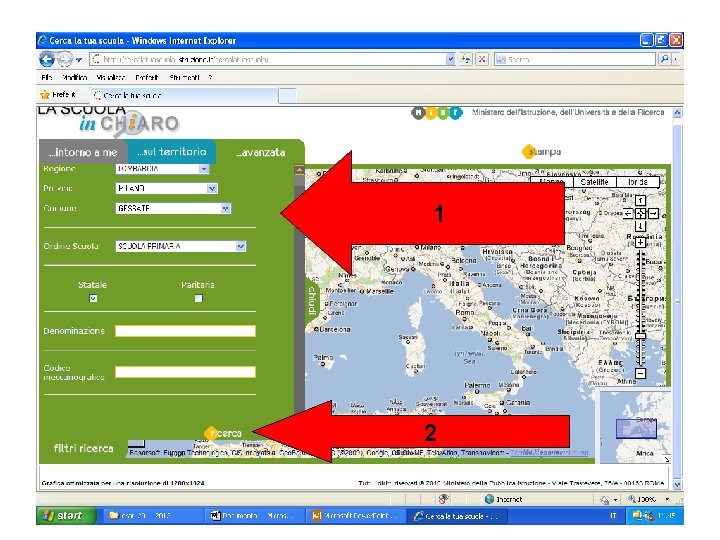The width and height of the screenshot is (720, 540).
Task: Click the page scrollbar up arrow
Action: (x=677, y=113)
